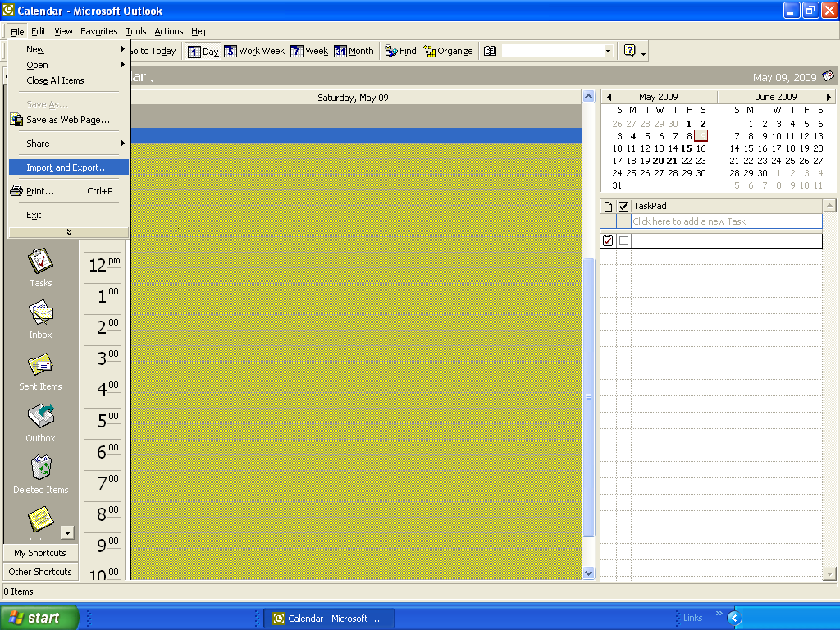Click Go to Today toolbar button
The image size is (840, 630).
click(153, 52)
